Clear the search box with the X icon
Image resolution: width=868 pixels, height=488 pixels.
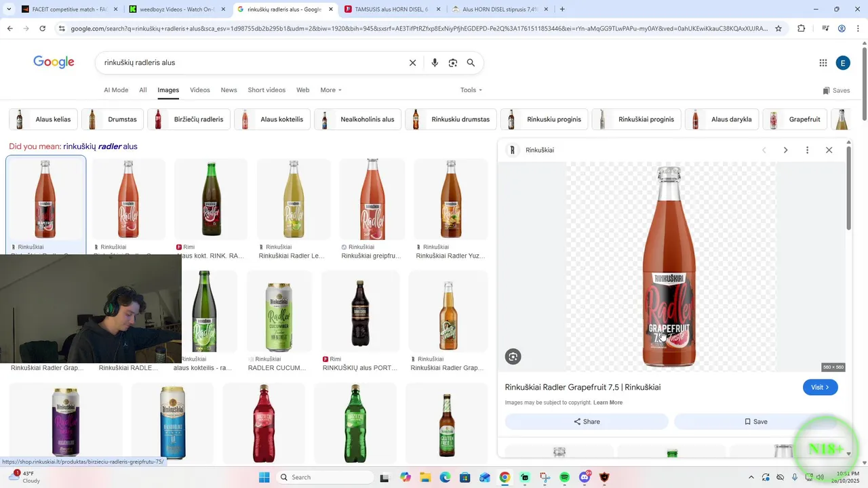[412, 62]
